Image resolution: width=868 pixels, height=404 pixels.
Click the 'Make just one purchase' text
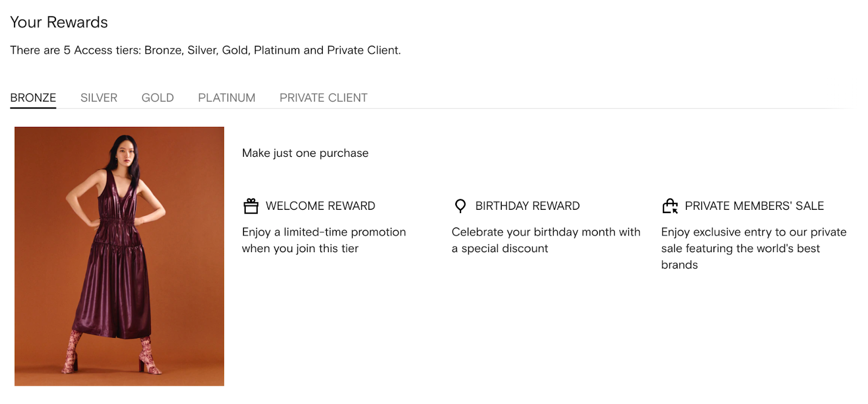point(305,153)
